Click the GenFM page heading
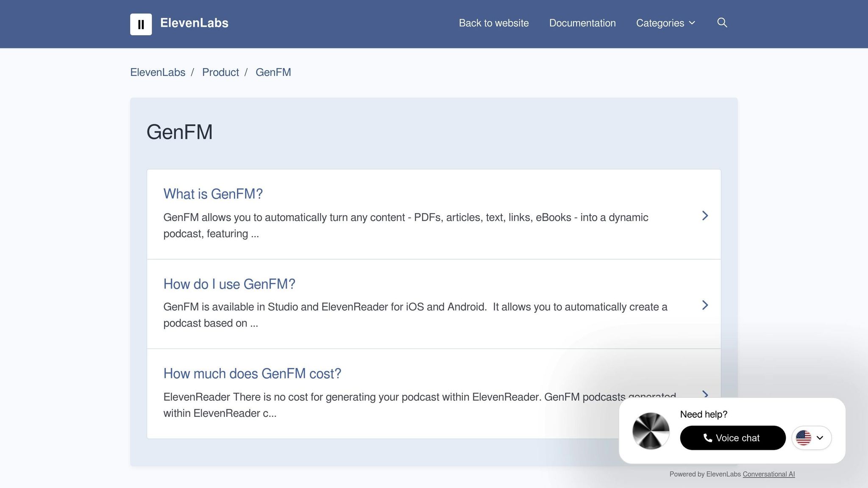The height and width of the screenshot is (488, 868). click(179, 132)
